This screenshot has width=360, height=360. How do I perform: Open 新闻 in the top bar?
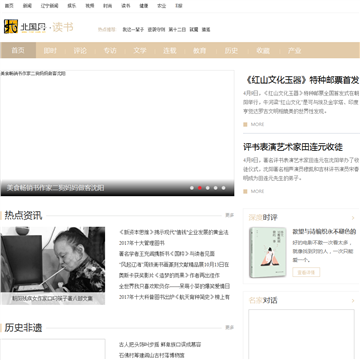coord(27,6)
